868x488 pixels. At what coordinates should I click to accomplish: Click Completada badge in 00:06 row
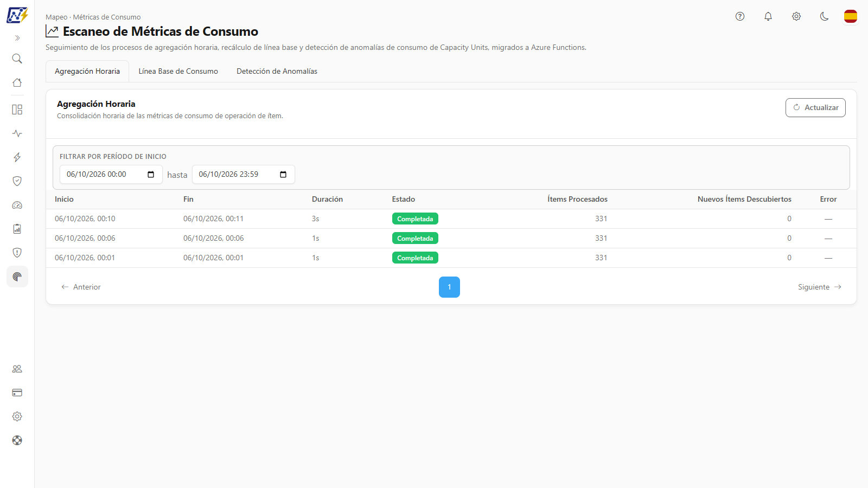click(x=415, y=238)
